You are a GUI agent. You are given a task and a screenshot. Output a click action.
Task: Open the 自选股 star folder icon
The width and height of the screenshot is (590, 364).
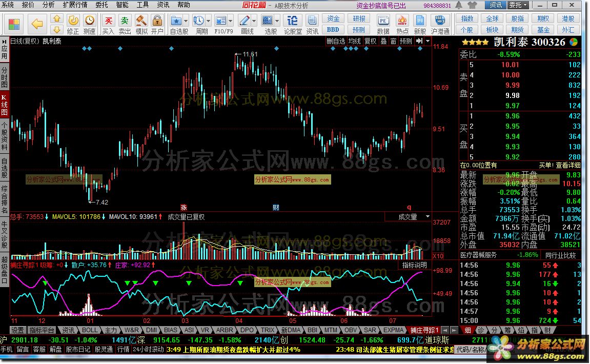click(x=176, y=21)
